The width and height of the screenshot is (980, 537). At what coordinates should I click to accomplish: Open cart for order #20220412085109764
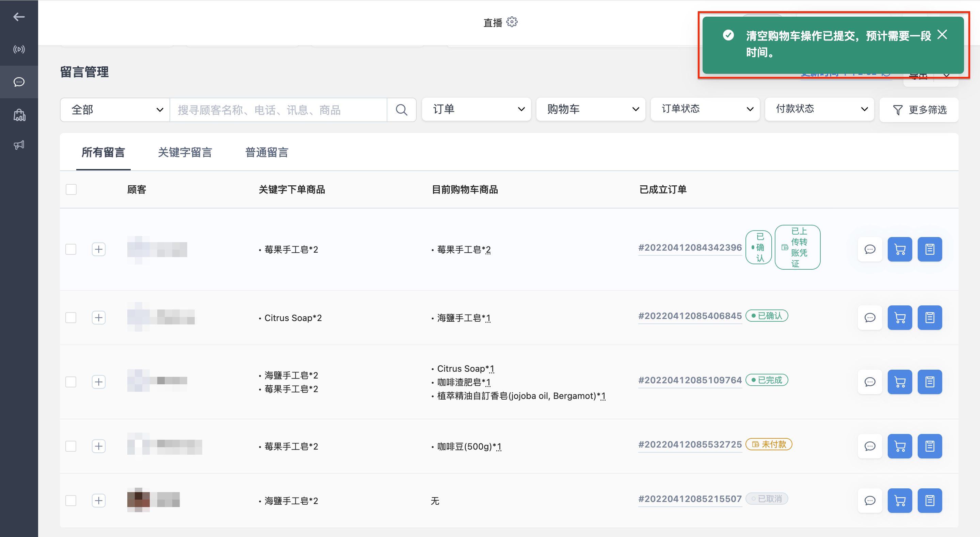click(900, 382)
